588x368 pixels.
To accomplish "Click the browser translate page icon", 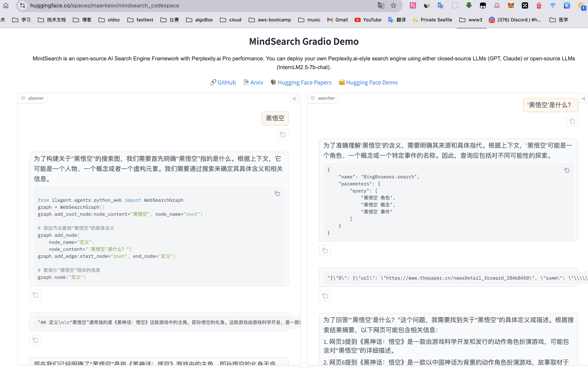I will pyautogui.click(x=381, y=5).
